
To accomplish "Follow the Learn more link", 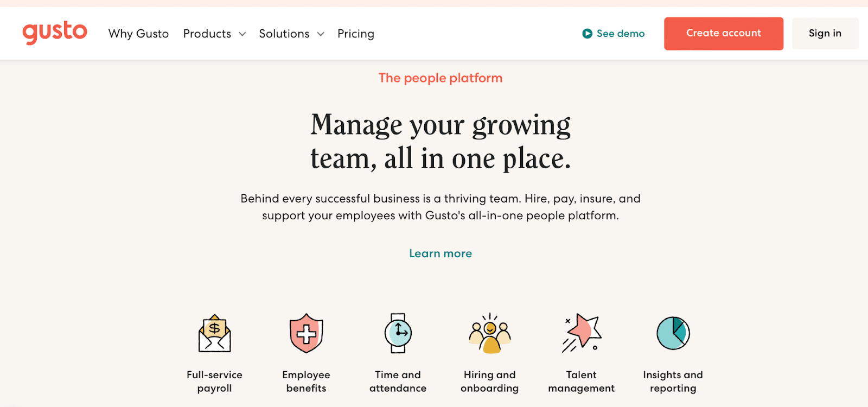I will (441, 253).
